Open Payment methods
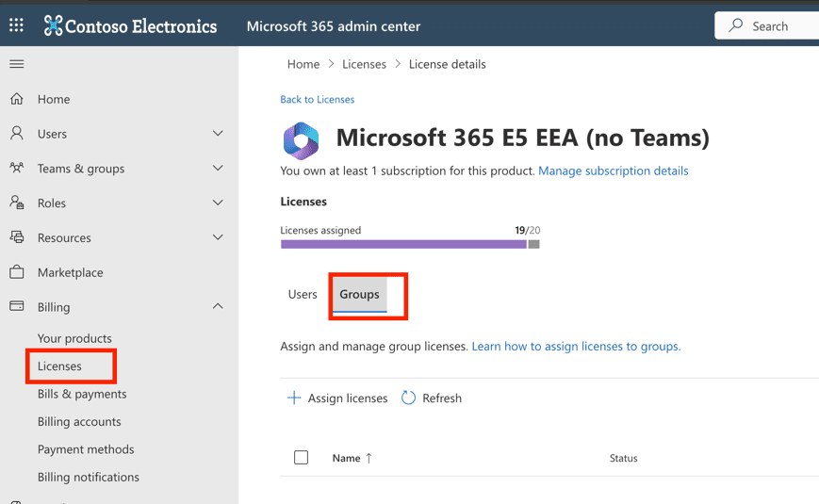The image size is (819, 504). click(86, 449)
